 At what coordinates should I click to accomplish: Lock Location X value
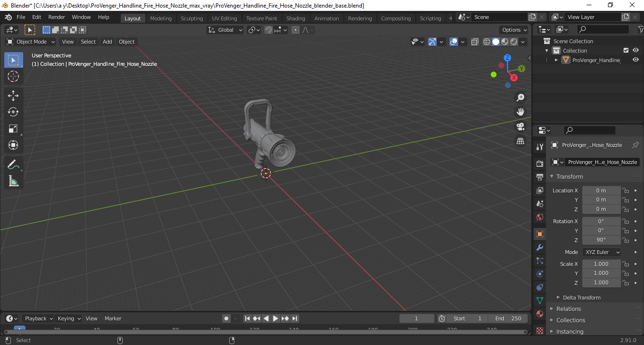(626, 191)
